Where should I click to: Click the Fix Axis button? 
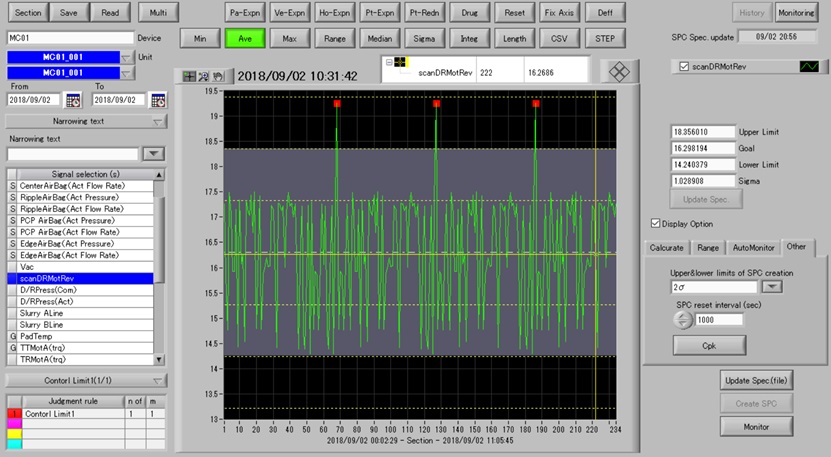pos(559,13)
